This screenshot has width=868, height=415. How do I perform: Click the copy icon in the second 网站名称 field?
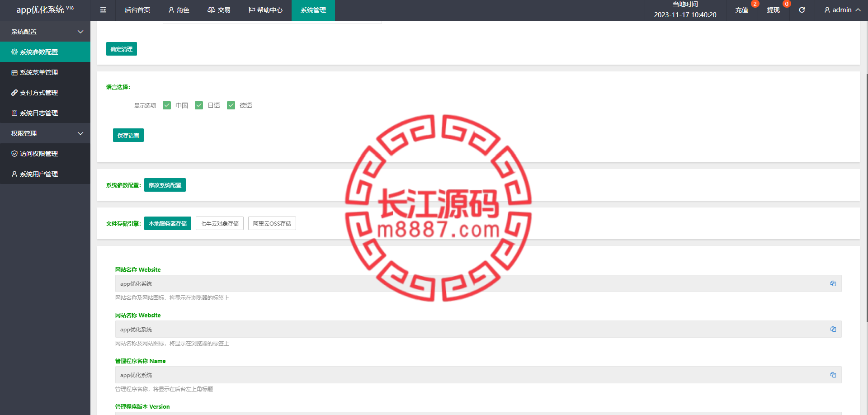tap(833, 329)
